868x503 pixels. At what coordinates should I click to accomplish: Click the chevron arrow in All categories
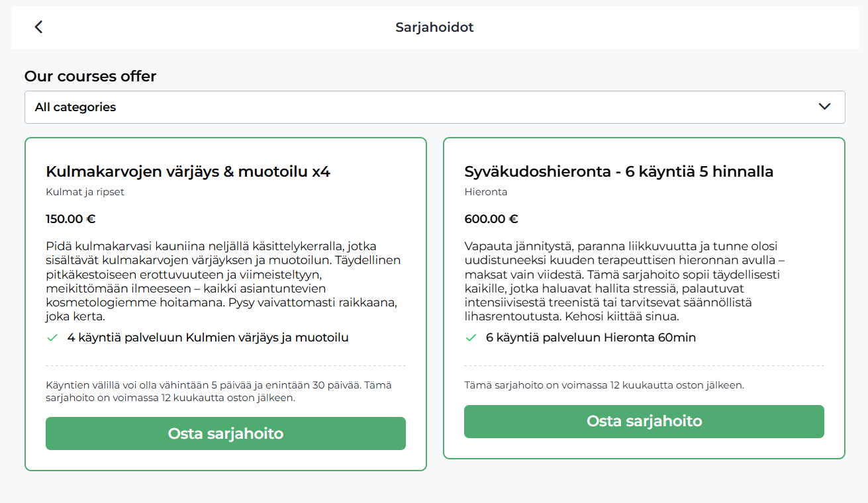(824, 107)
